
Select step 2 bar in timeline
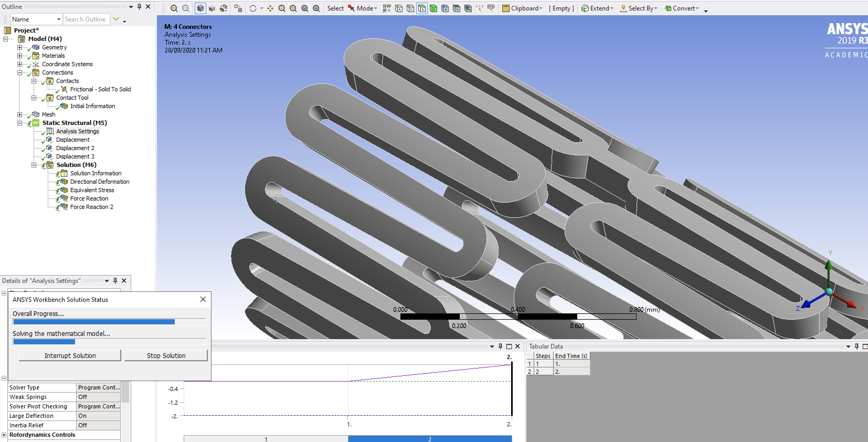coord(430,439)
